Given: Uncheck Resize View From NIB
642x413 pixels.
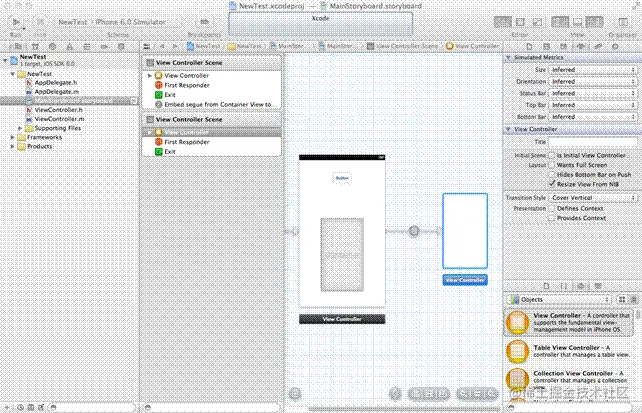Looking at the screenshot, I should click(x=552, y=184).
